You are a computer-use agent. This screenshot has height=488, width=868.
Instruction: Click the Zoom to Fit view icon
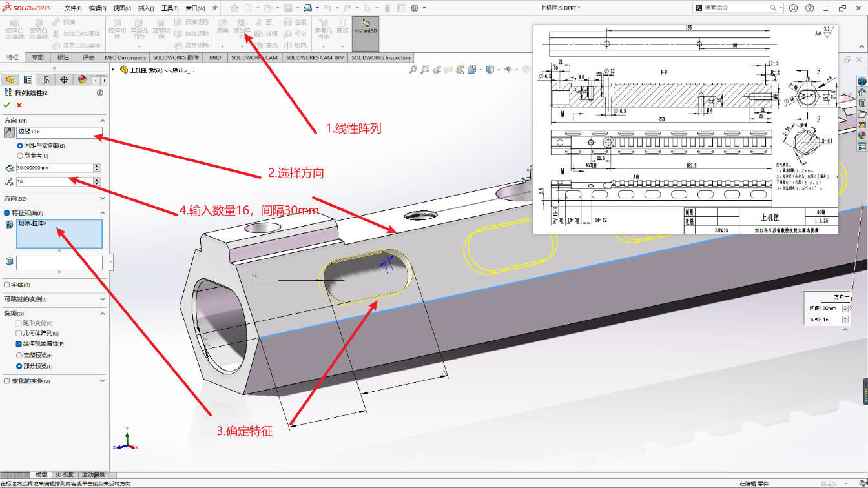point(415,70)
